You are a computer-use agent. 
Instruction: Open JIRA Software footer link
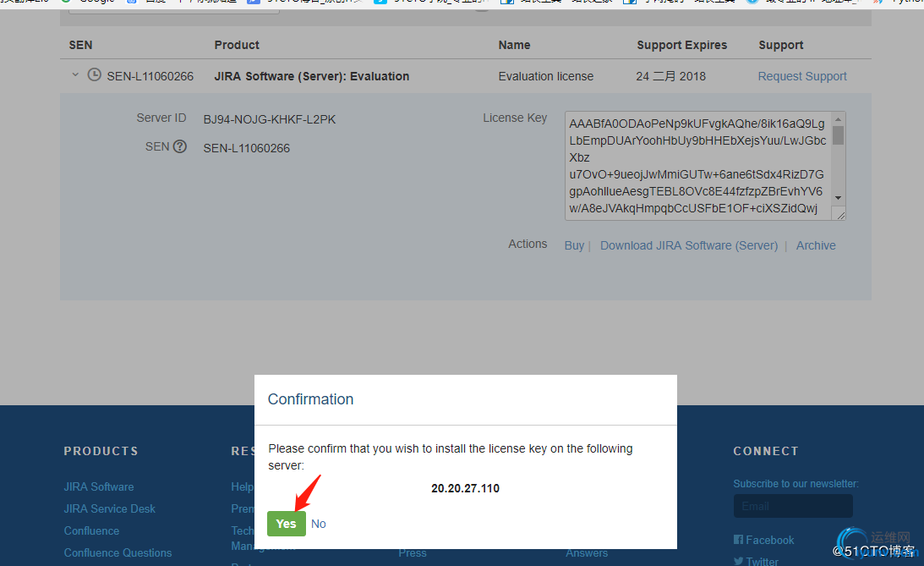tap(99, 487)
